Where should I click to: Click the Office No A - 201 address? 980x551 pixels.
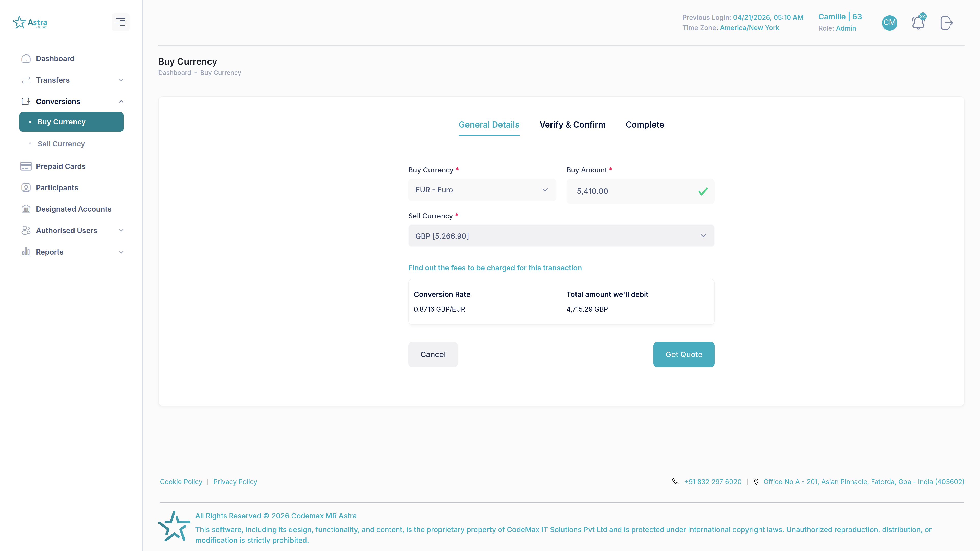pos(864,482)
